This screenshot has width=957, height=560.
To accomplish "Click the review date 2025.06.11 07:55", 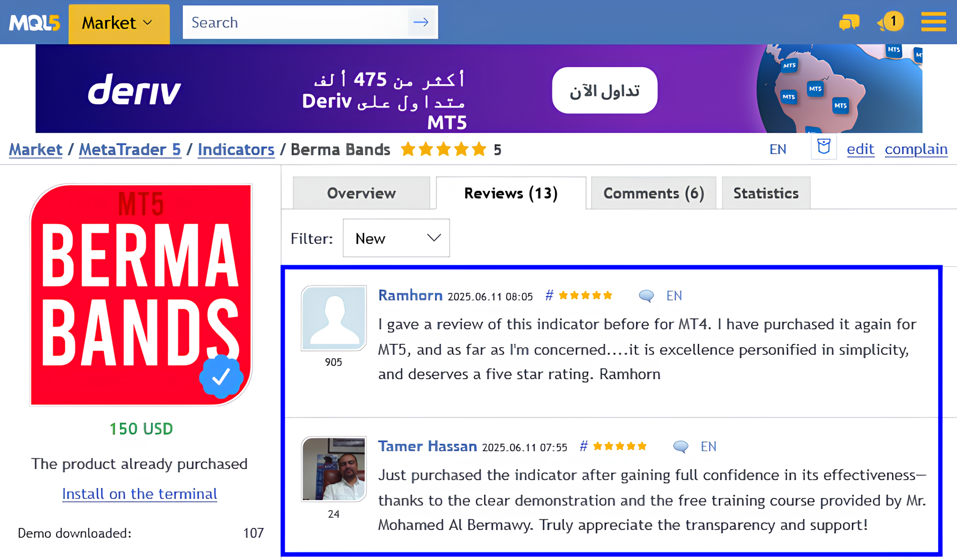I will [525, 447].
